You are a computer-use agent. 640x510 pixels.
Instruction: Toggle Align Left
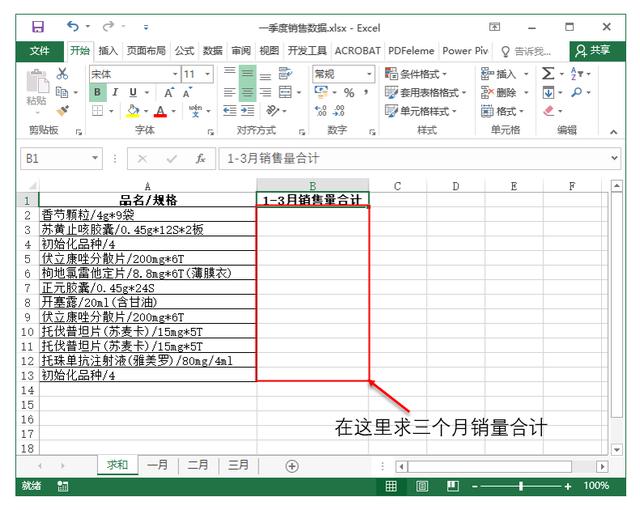(x=230, y=93)
